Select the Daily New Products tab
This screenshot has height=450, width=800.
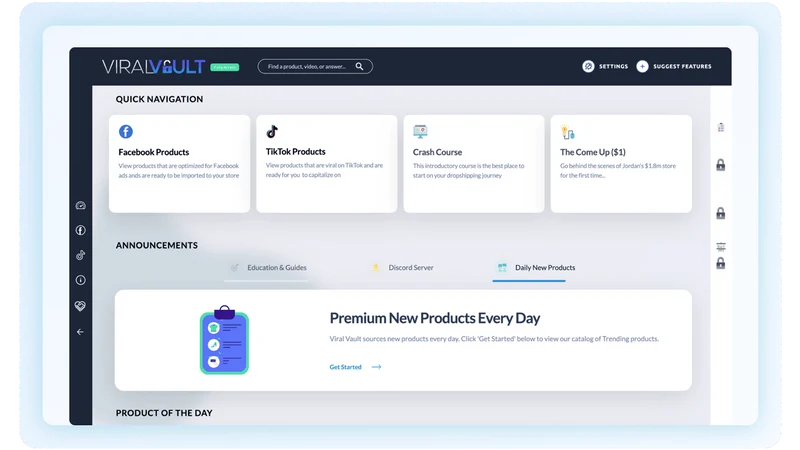(535, 268)
